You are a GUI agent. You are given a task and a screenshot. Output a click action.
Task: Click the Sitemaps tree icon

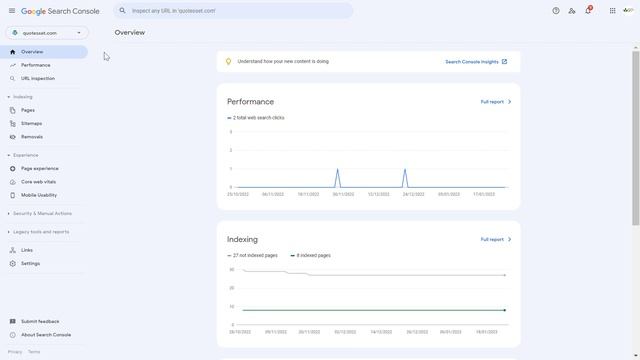pyautogui.click(x=13, y=123)
